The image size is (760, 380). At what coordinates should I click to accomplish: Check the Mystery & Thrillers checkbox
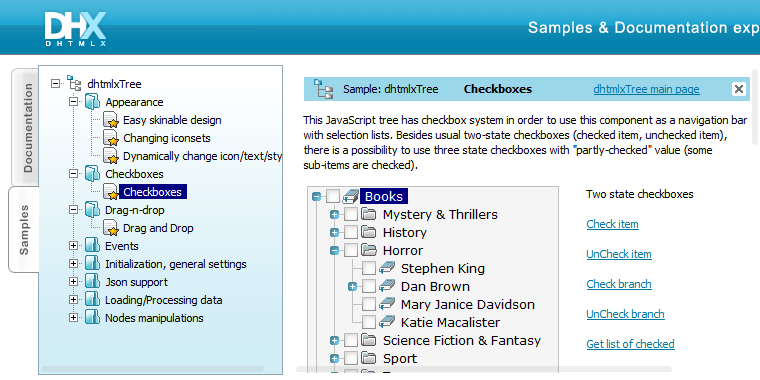(x=351, y=214)
